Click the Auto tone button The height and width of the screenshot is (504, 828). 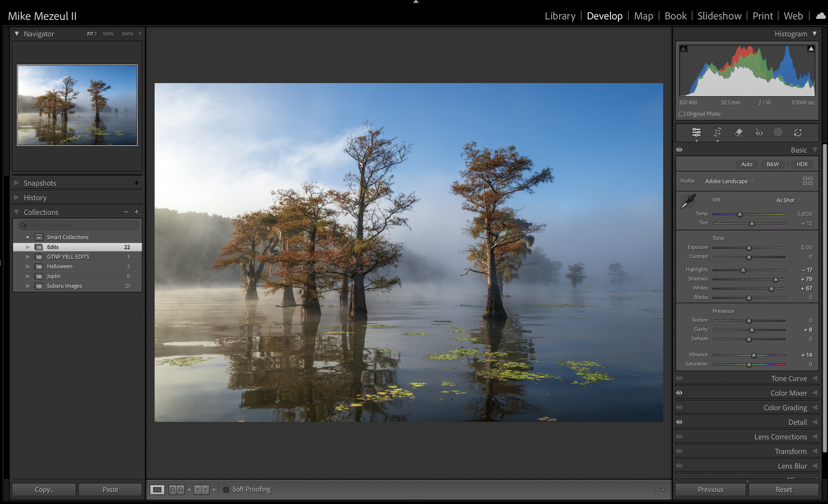(x=746, y=164)
